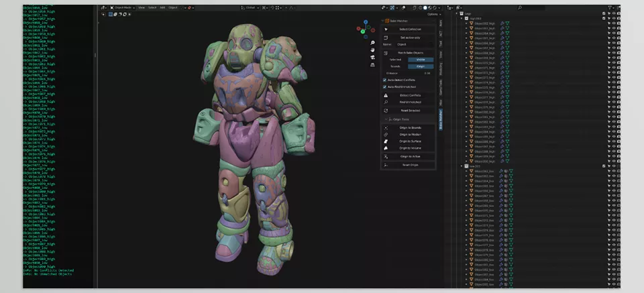
Task: Click the Detect Conflicts warning icon button
Action: click(x=386, y=95)
